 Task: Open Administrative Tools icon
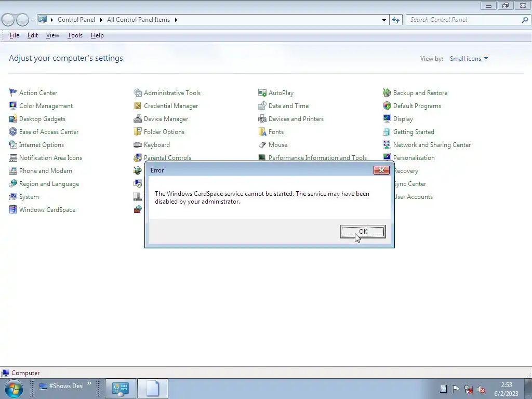(x=137, y=92)
